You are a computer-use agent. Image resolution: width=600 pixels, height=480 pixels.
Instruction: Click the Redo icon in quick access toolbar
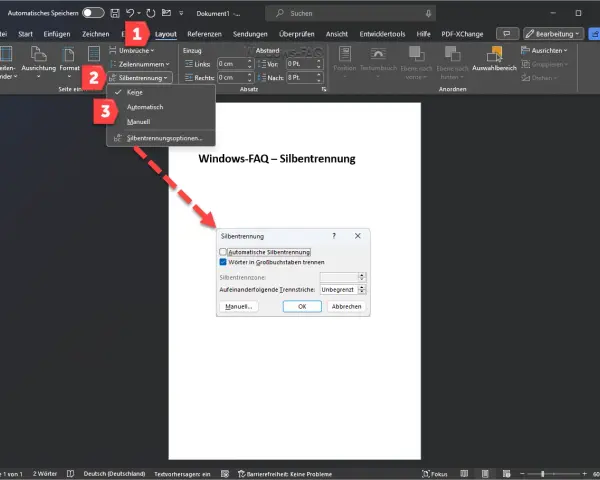pyautogui.click(x=151, y=13)
